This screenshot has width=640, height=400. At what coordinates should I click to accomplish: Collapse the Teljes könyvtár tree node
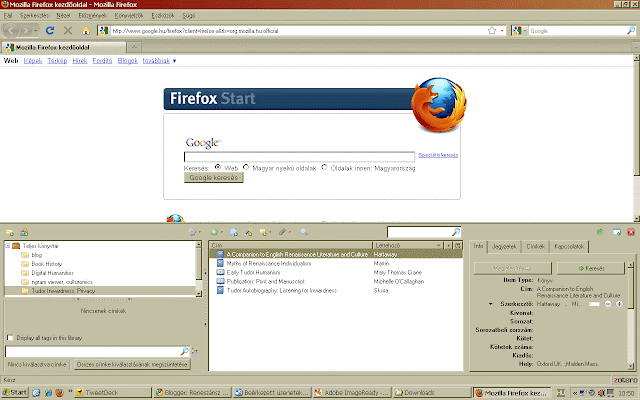[7, 246]
